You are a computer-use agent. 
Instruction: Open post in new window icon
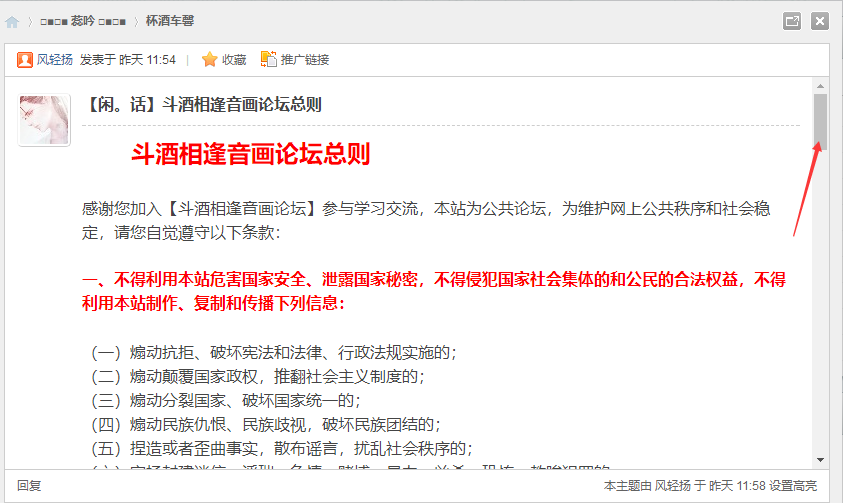pos(791,21)
